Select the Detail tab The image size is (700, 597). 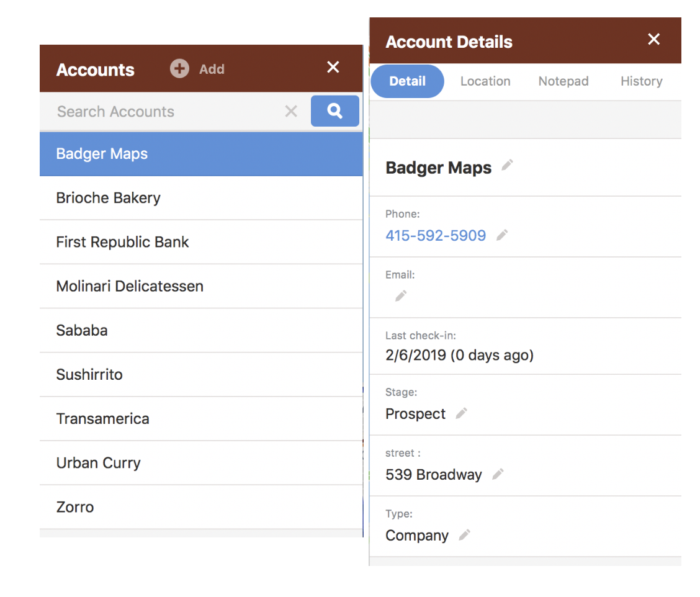(x=407, y=81)
